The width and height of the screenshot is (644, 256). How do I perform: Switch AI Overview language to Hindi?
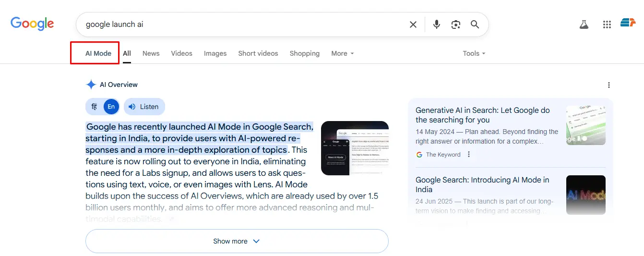[x=94, y=107]
